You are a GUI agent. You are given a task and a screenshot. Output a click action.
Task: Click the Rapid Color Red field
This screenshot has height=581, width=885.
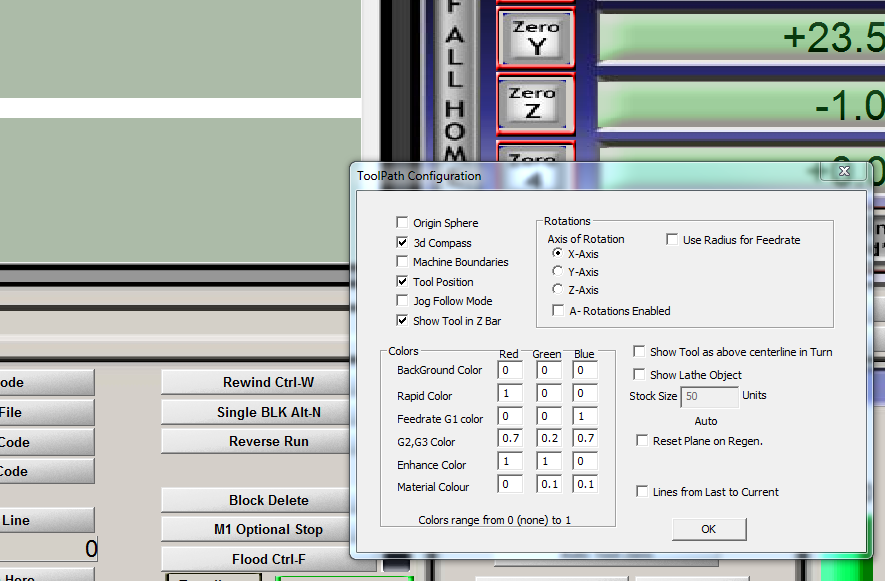point(510,395)
